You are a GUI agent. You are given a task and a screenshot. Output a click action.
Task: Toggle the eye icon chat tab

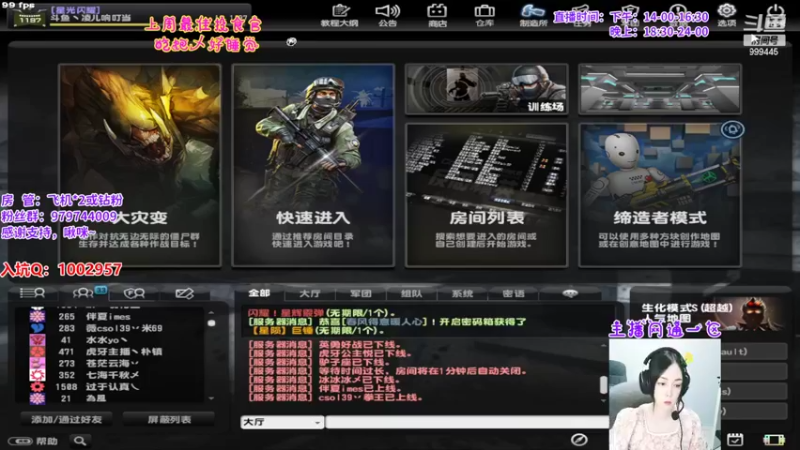tap(570, 293)
